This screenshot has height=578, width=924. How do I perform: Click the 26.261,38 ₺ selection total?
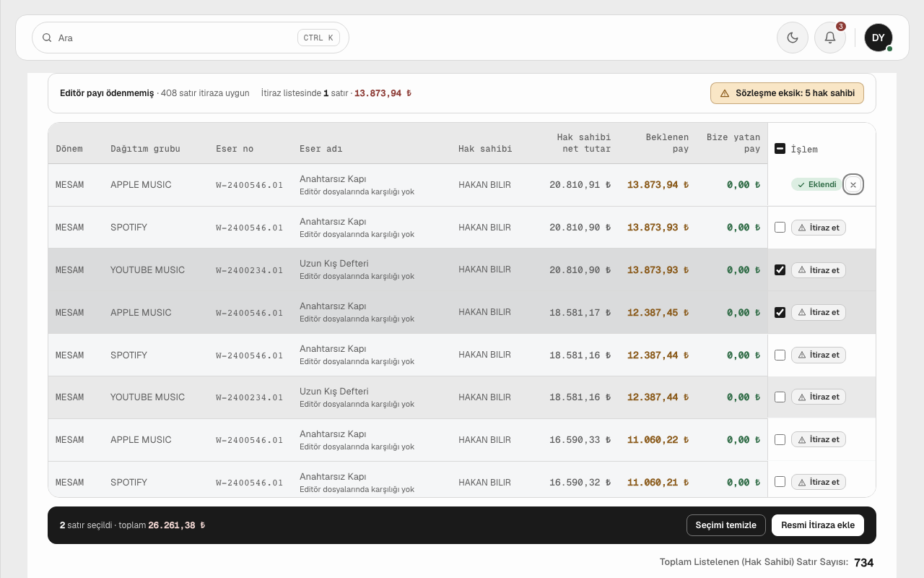(x=177, y=525)
